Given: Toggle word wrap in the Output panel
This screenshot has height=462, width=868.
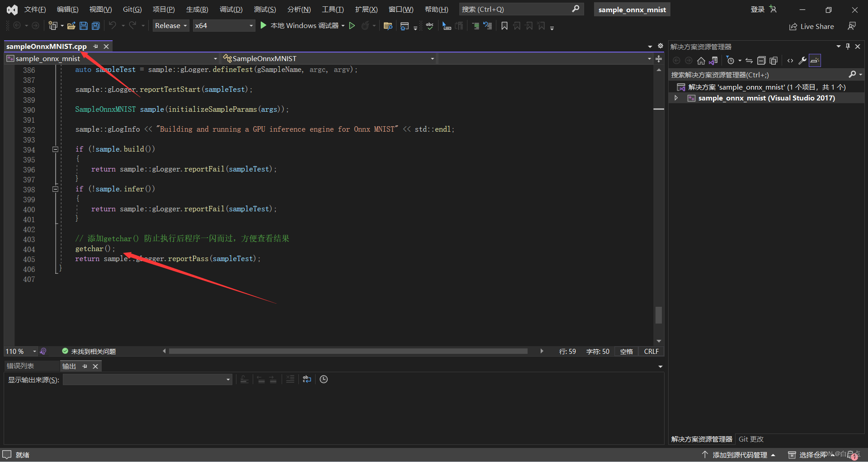Looking at the screenshot, I should (x=307, y=379).
